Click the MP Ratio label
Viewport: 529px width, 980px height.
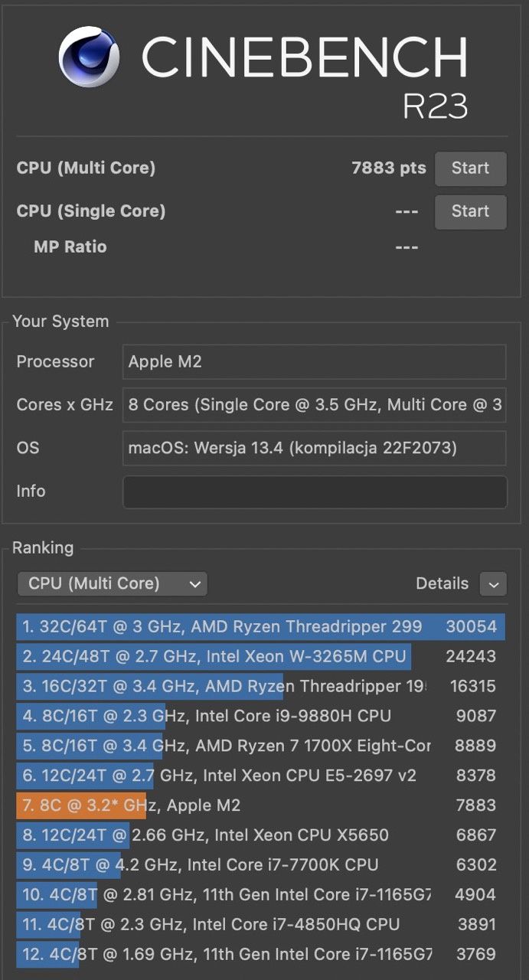coord(70,247)
